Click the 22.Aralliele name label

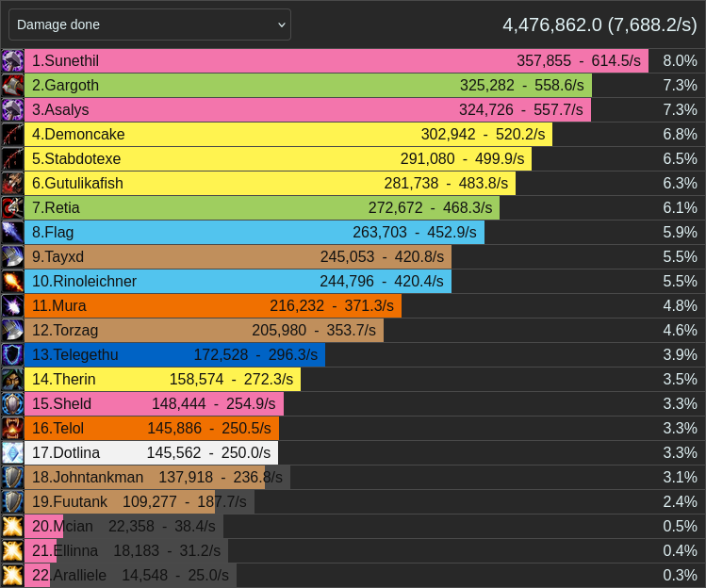point(70,575)
